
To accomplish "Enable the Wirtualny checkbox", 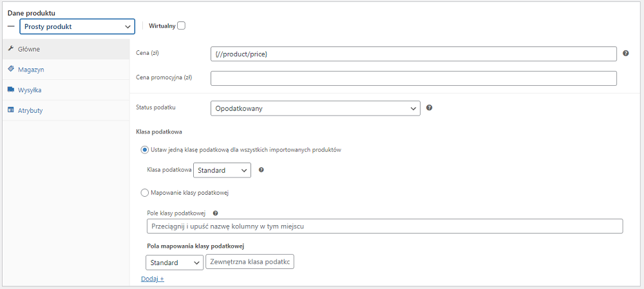I will [x=181, y=26].
